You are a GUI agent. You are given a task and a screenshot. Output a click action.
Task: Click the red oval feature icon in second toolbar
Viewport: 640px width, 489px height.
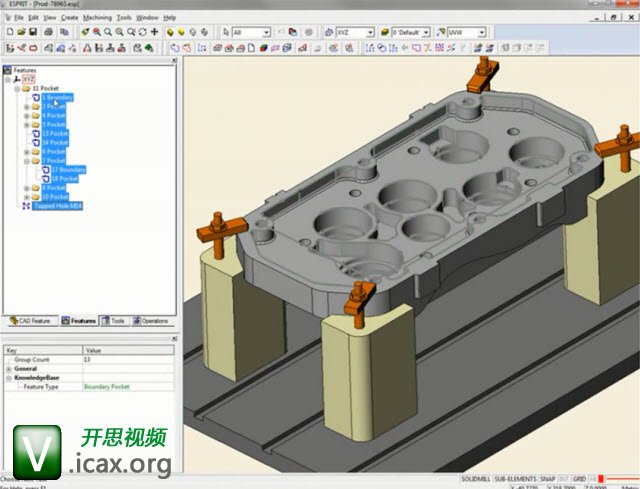click(x=33, y=48)
